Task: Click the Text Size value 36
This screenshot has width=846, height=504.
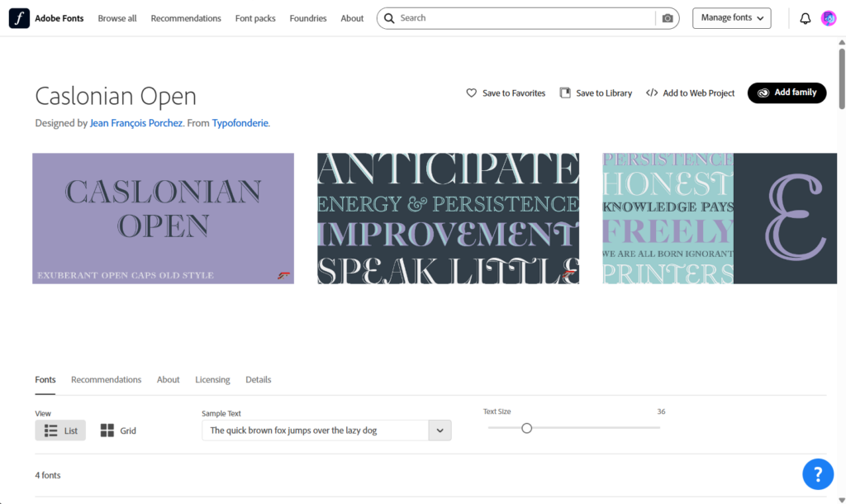Action: pos(661,411)
